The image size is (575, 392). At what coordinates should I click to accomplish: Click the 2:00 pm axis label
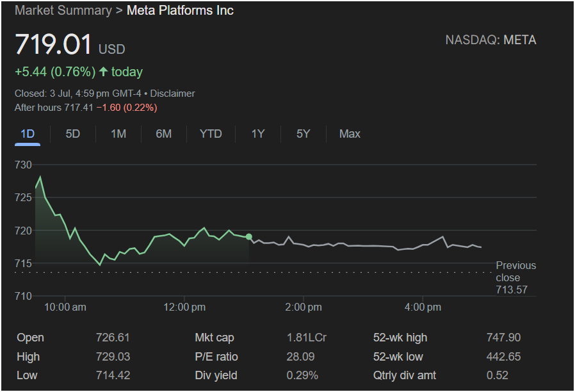point(304,307)
